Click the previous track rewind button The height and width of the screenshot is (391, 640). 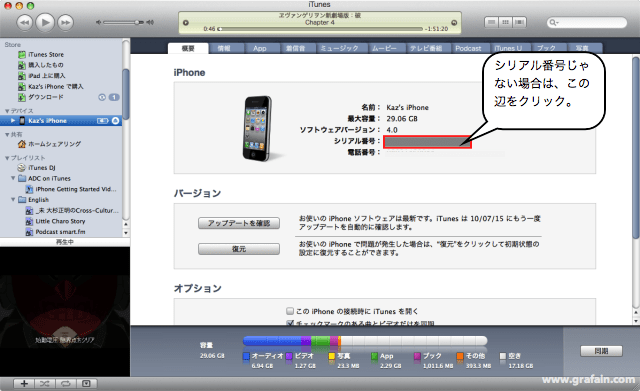(24, 22)
